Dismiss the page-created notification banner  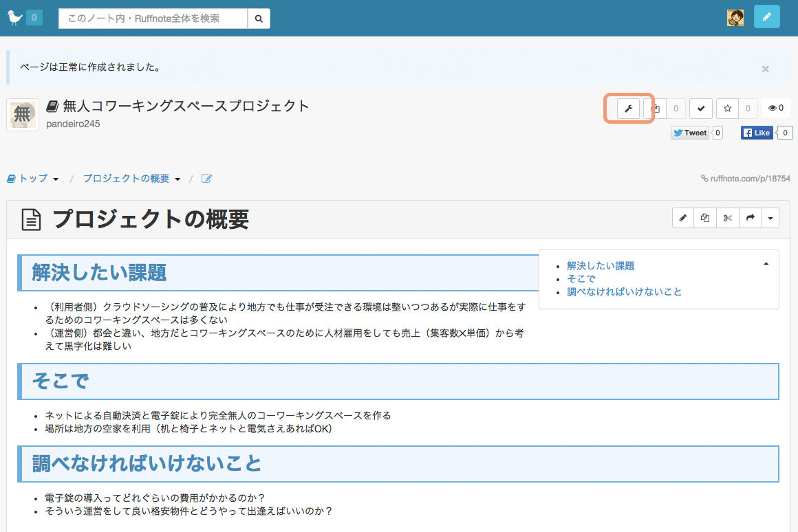click(765, 69)
